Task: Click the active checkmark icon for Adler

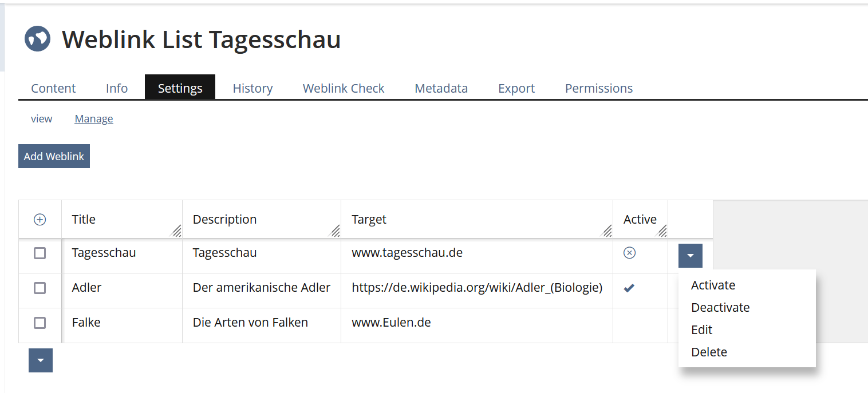Action: [629, 288]
